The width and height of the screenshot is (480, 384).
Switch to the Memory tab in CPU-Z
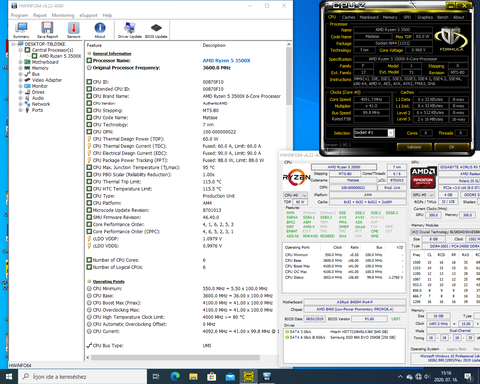pyautogui.click(x=390, y=17)
